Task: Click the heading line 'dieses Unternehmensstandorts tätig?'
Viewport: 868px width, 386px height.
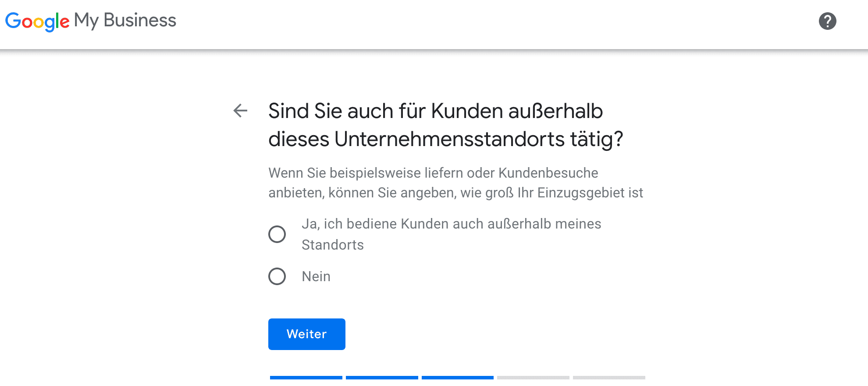Action: [446, 139]
